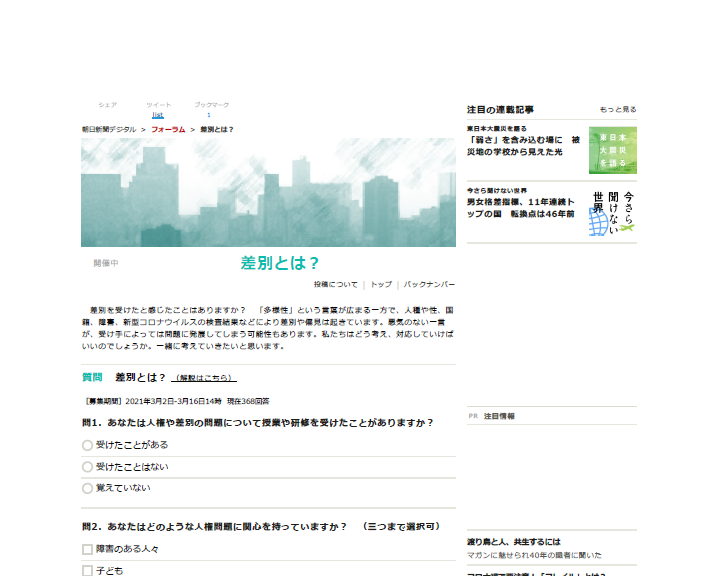Click the 問1 question text

[257, 423]
